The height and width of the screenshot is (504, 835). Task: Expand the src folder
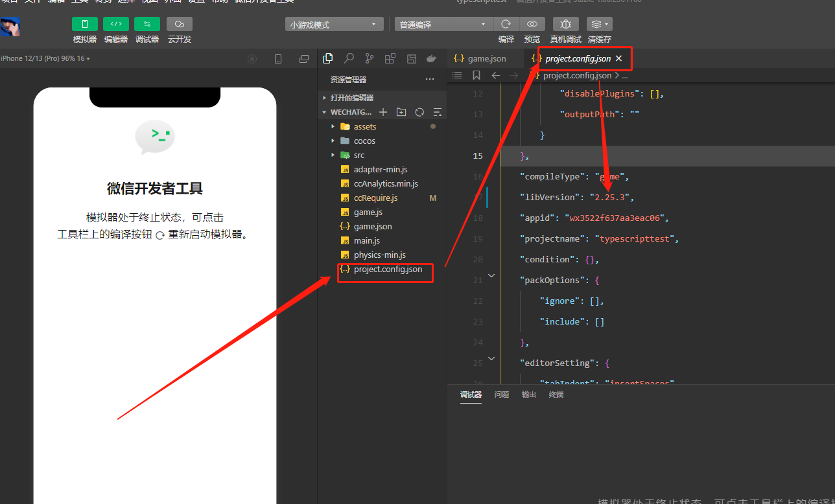pyautogui.click(x=382, y=155)
